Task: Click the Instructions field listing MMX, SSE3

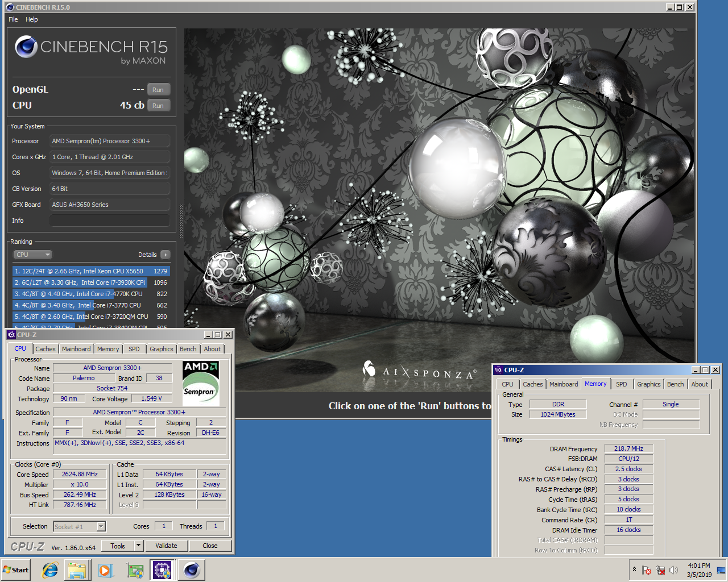Action: (139, 446)
